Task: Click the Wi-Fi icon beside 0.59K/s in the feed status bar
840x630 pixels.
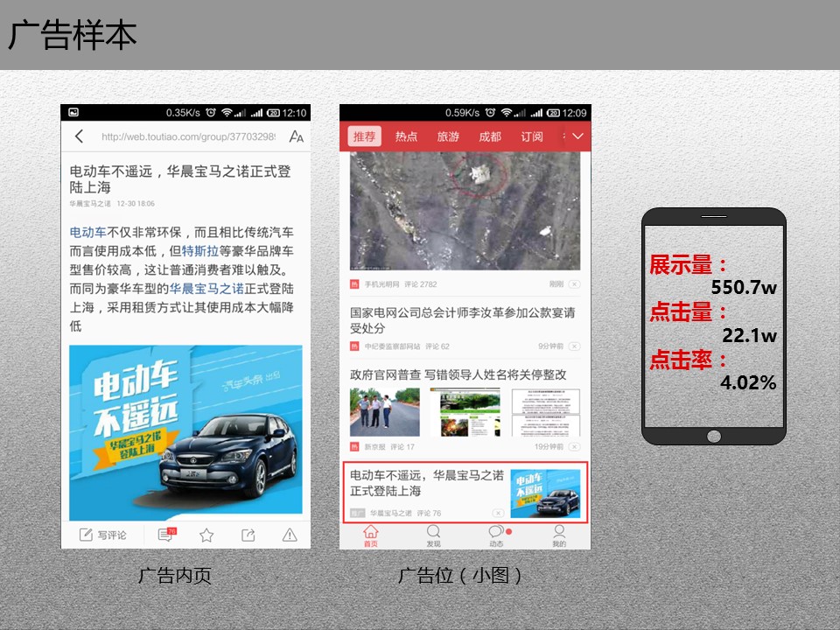Action: point(507,113)
